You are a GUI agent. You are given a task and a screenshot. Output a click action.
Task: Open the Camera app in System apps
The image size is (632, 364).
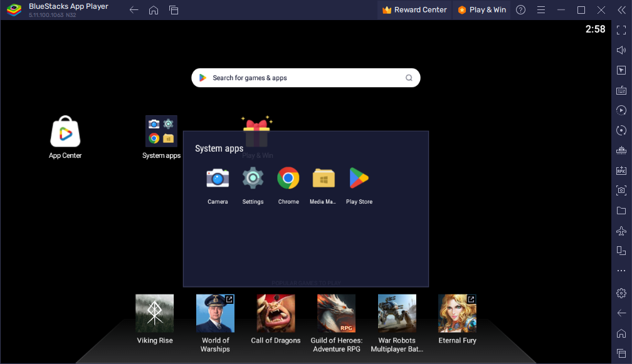click(218, 179)
